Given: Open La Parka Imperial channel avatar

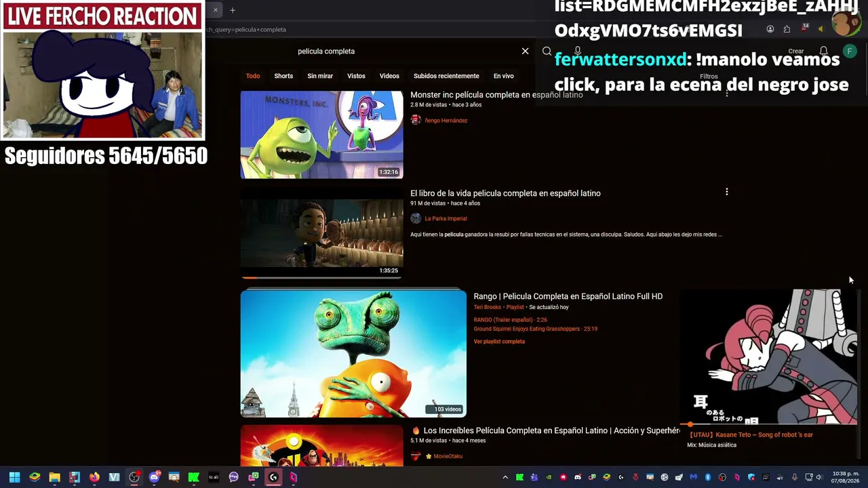Looking at the screenshot, I should point(416,218).
